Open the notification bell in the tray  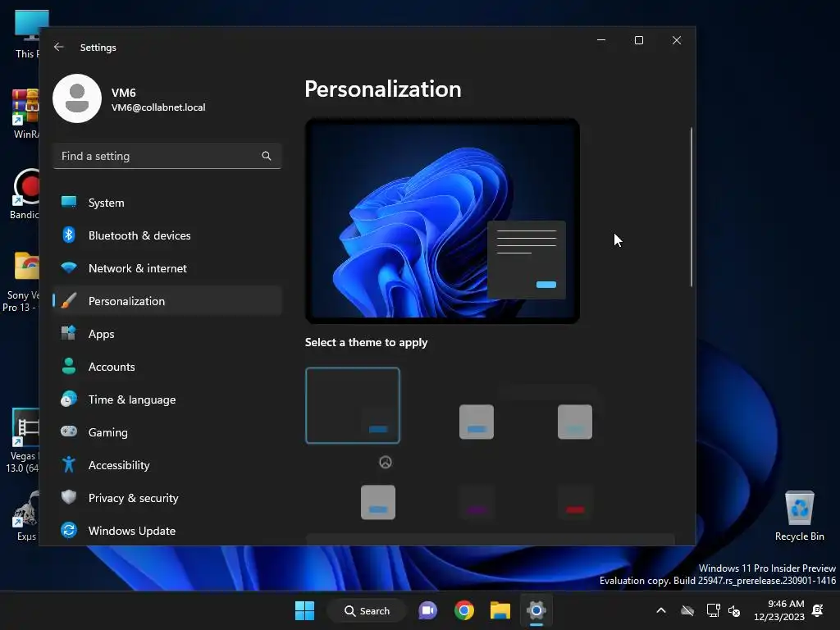818,610
